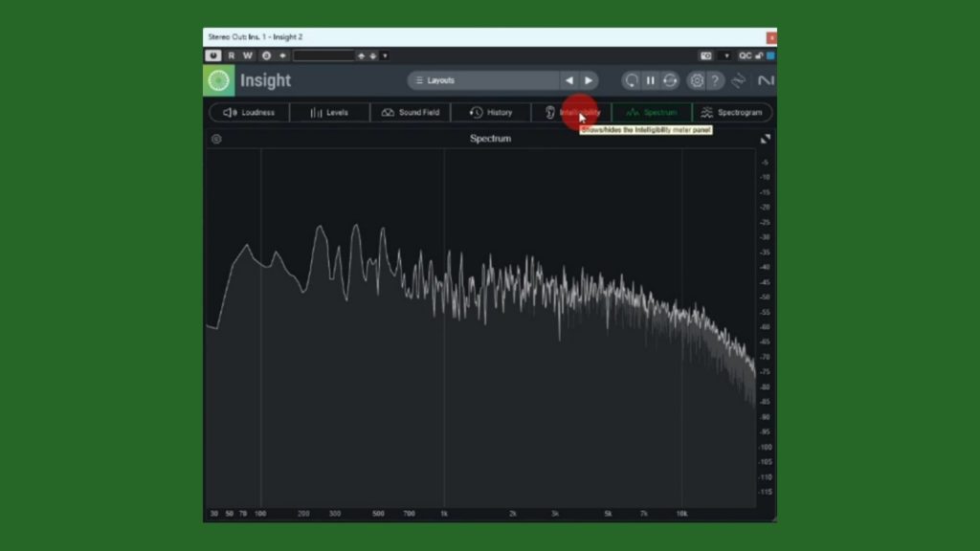Screen dimensions: 980x551
Task: Open the preset dropdown arrow in host bar
Action: click(x=385, y=55)
